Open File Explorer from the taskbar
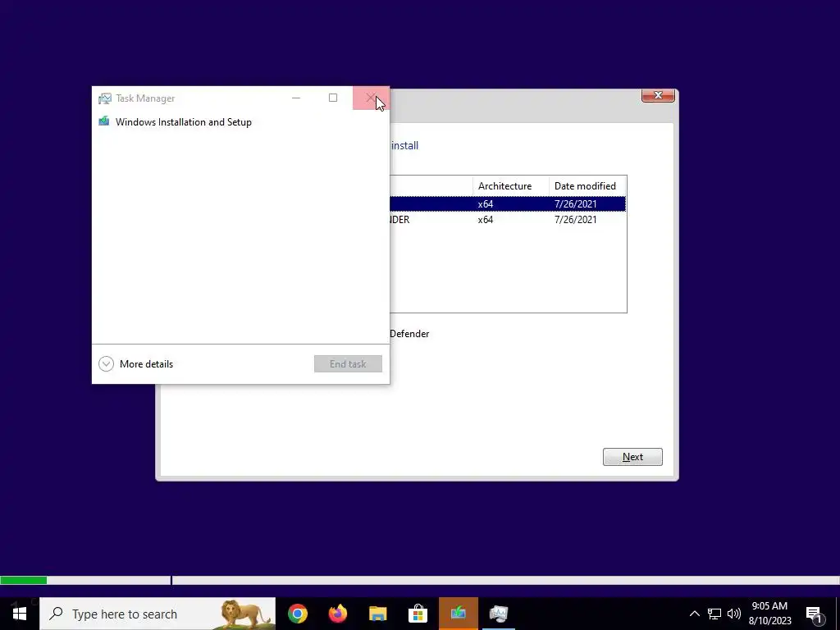Viewport: 840px width, 630px height. click(x=377, y=614)
